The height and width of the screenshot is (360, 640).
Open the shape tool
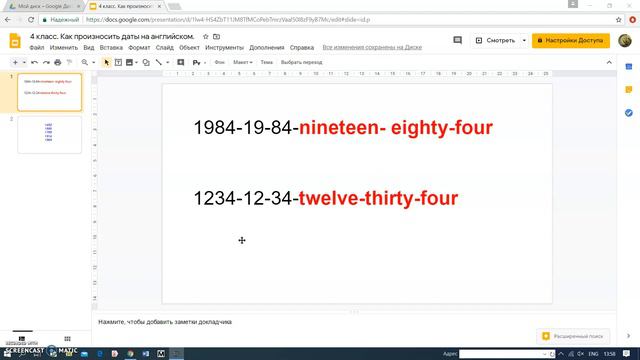coord(146,62)
